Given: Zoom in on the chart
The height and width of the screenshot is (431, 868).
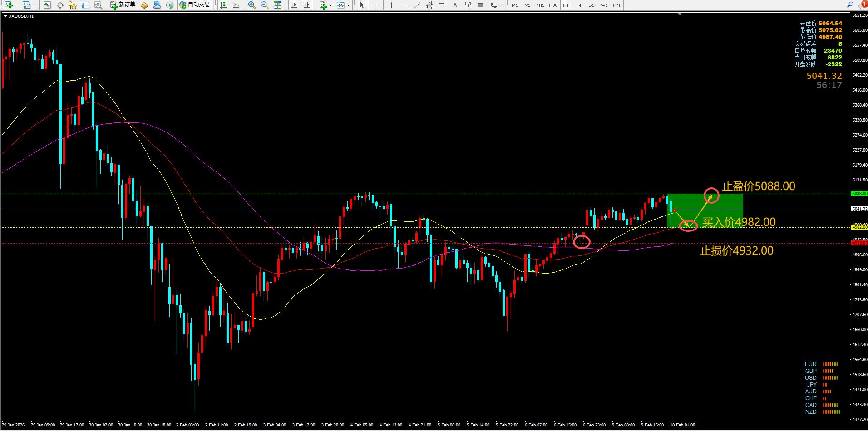Looking at the screenshot, I should tap(252, 5).
